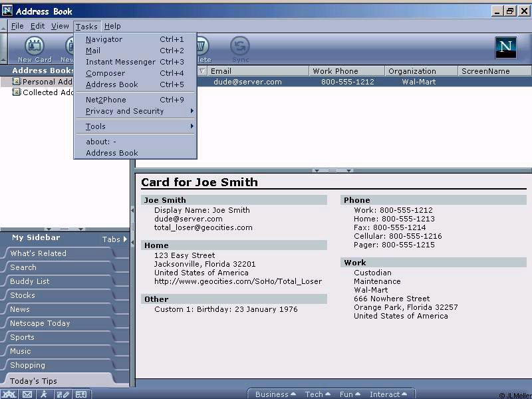The width and height of the screenshot is (532, 399).
Task: Select Instant Messenger menu entry
Action: tap(135, 62)
